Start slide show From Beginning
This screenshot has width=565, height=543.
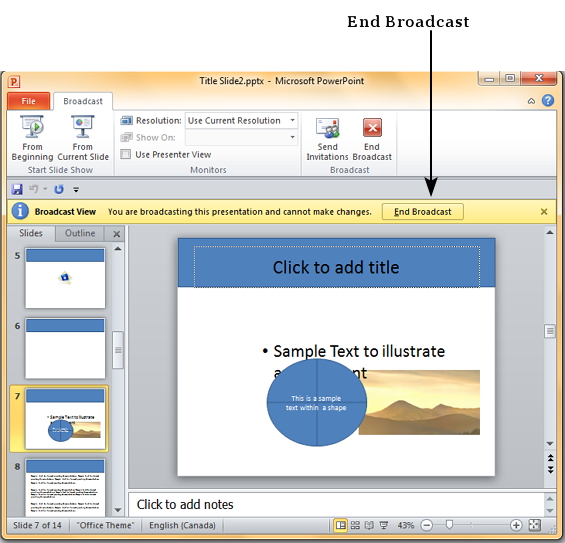click(32, 138)
